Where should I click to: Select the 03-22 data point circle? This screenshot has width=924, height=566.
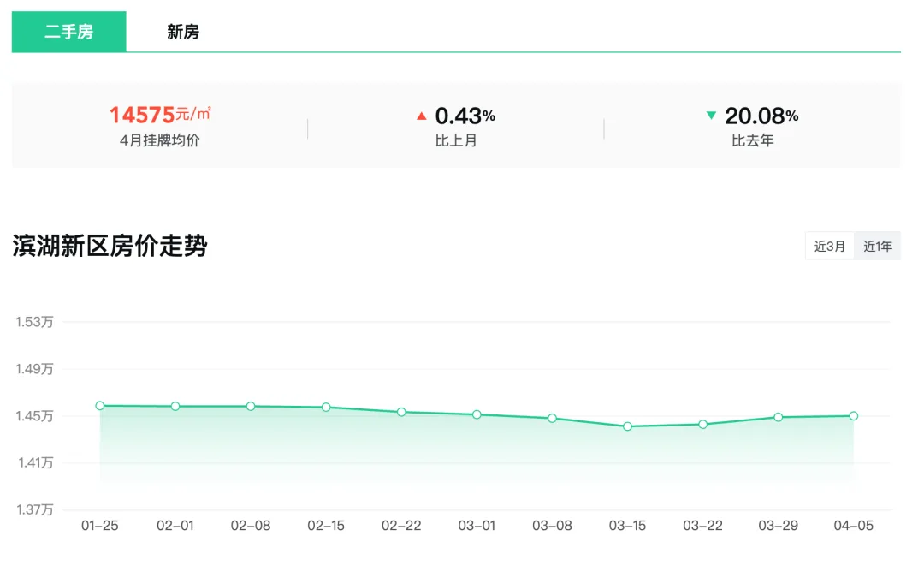[x=702, y=425]
